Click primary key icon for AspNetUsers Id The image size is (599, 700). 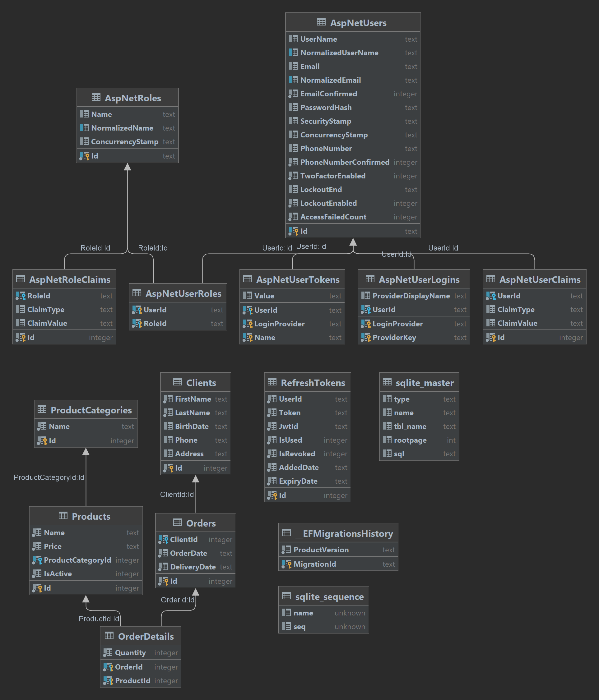(x=293, y=231)
